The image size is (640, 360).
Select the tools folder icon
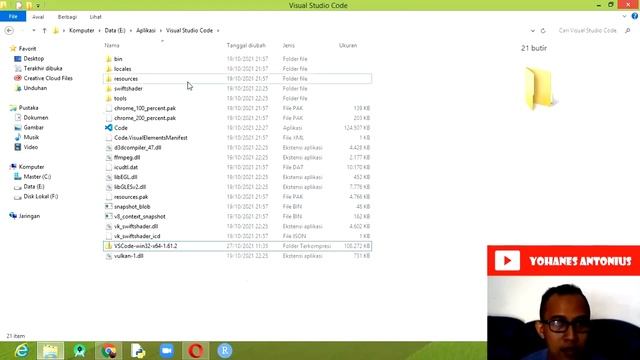point(109,98)
